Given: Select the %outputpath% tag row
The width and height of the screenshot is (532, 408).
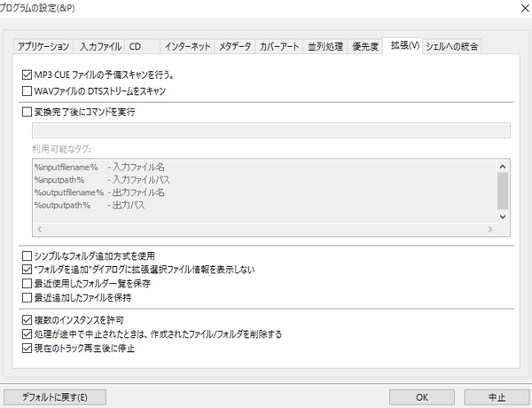Looking at the screenshot, I should tap(264, 205).
